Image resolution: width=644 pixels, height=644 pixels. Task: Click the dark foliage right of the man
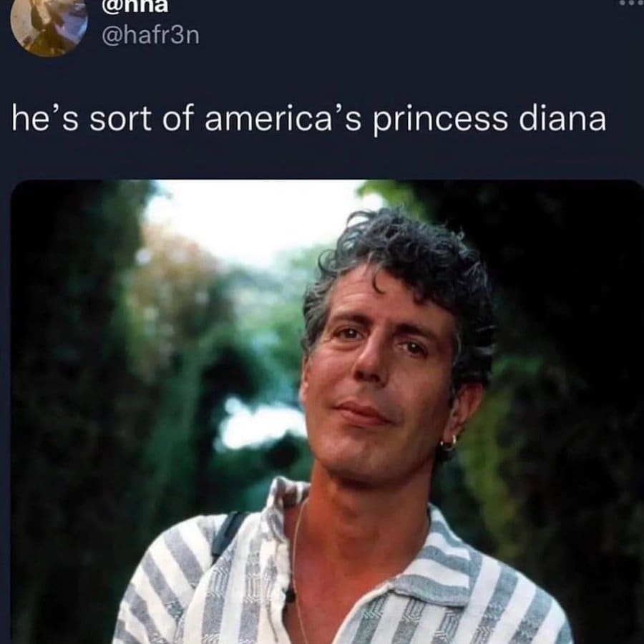point(567,370)
